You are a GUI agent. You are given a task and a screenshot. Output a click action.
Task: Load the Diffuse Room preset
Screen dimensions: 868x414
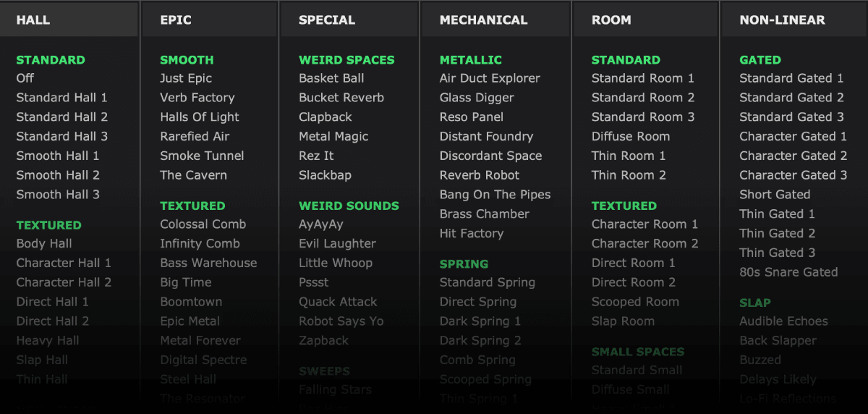point(631,136)
